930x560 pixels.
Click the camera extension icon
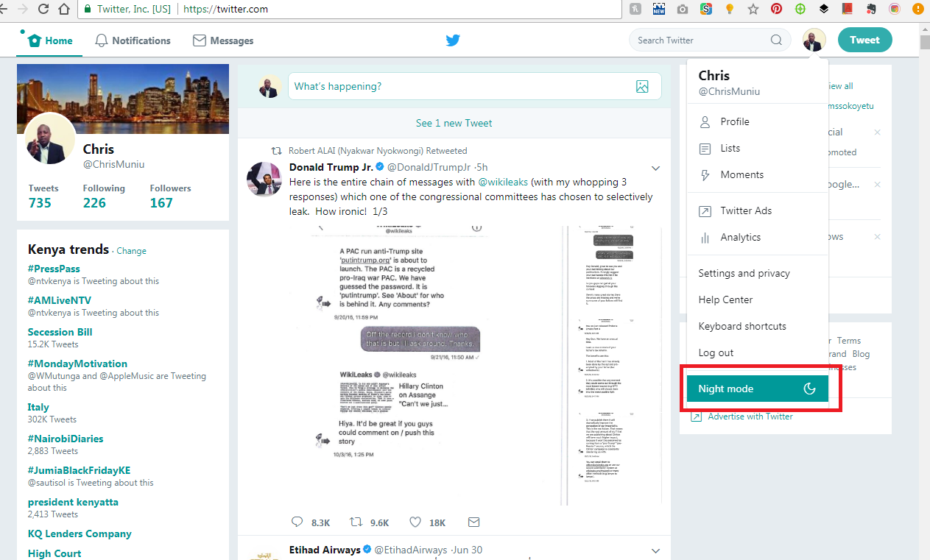683,10
